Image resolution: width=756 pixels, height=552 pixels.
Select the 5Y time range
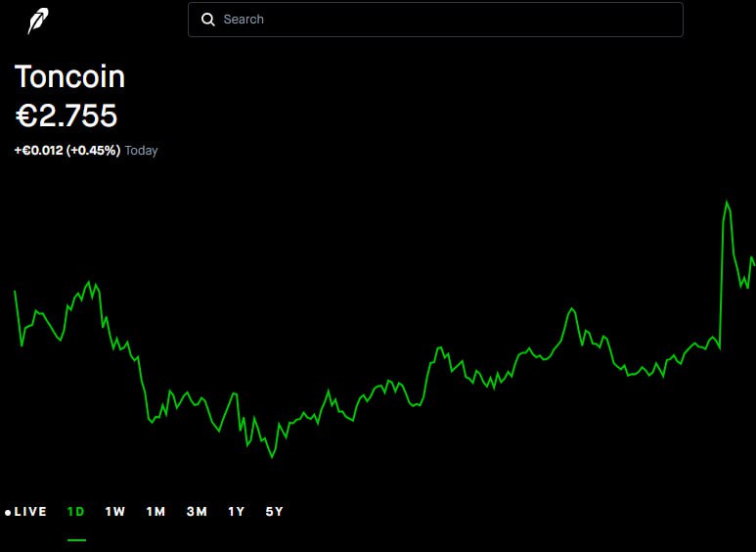(x=275, y=512)
